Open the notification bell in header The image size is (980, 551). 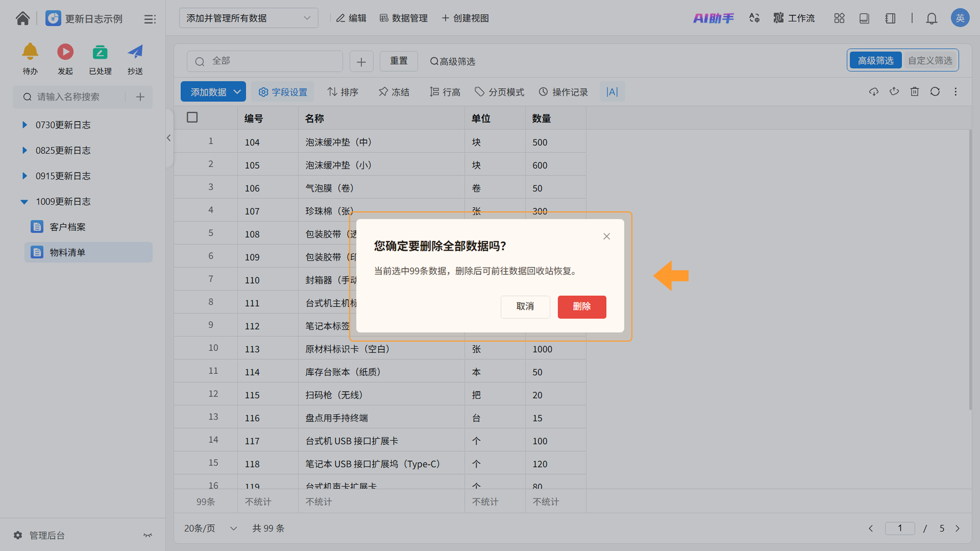[931, 18]
